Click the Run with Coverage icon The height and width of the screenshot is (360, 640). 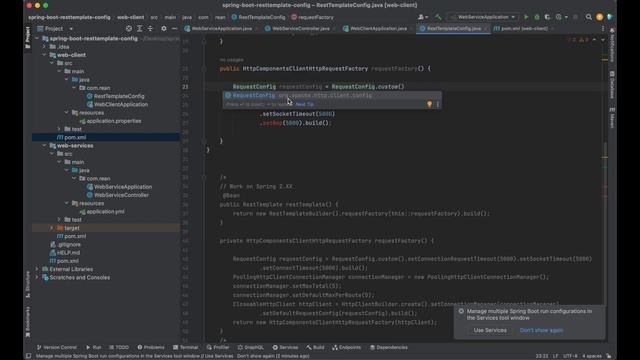pos(547,17)
